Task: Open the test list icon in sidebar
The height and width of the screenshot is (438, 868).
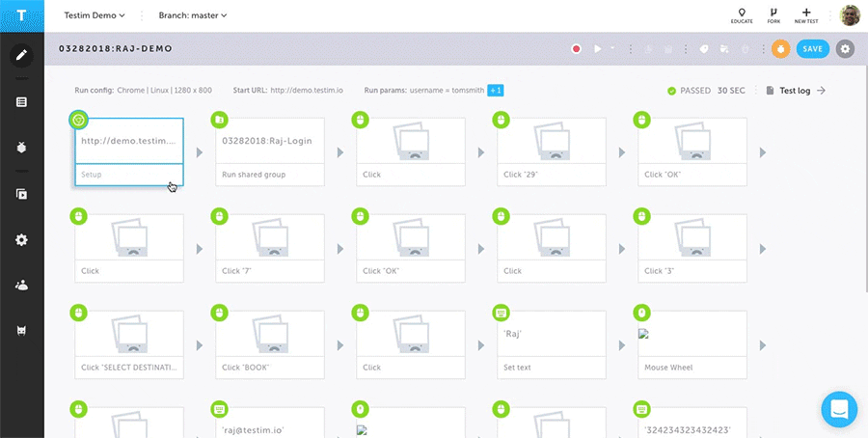Action: (21, 102)
